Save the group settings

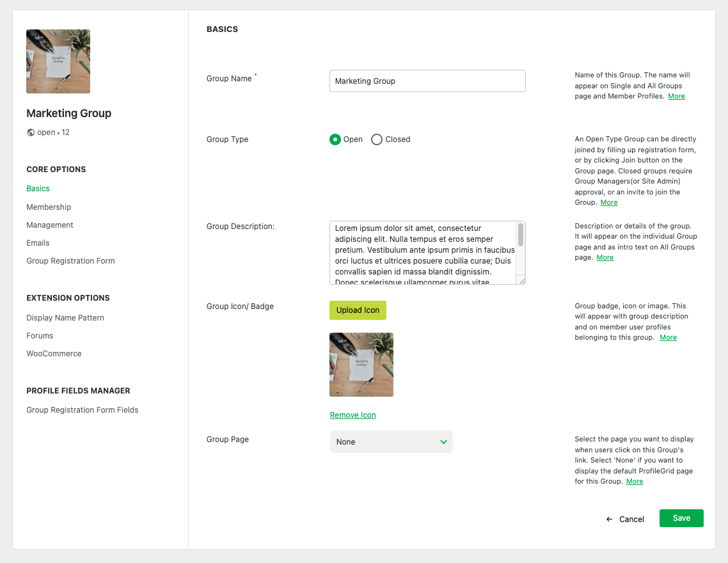(681, 518)
